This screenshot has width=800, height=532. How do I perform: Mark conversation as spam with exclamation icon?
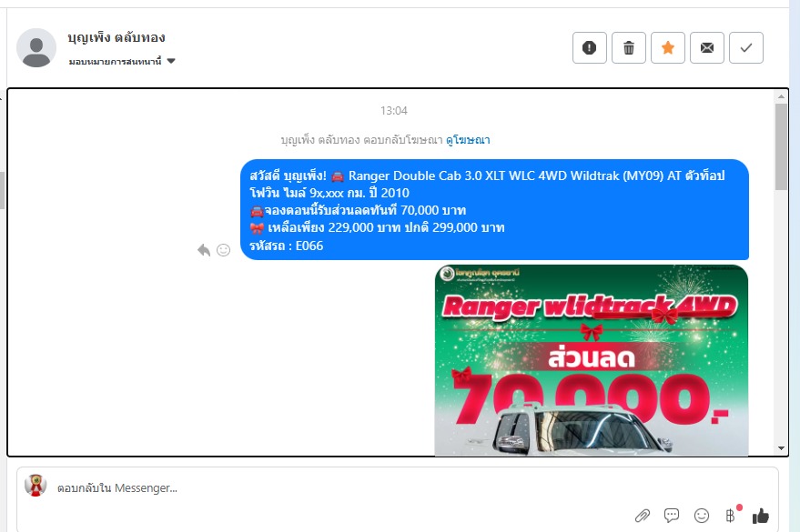coord(589,47)
